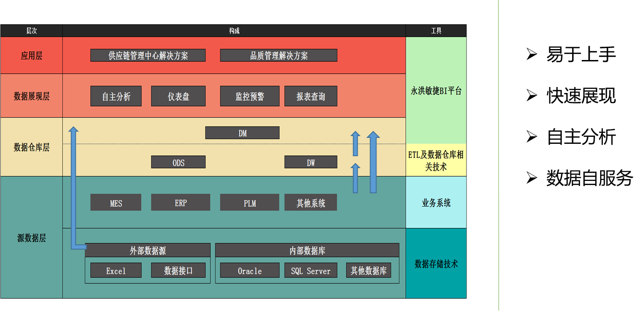Click the 应用层 layer label
This screenshot has height=311, width=644.
tap(32, 55)
